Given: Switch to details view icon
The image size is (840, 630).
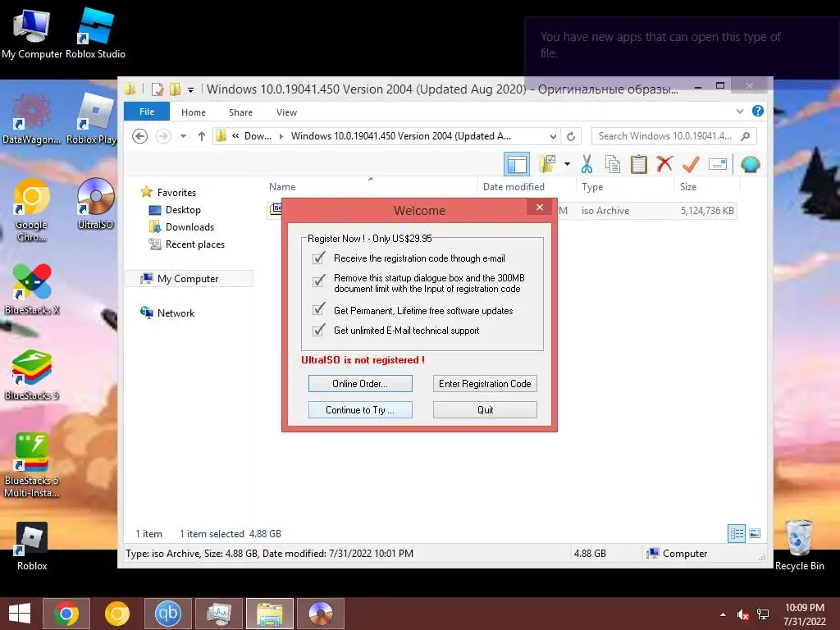Looking at the screenshot, I should pos(737,533).
